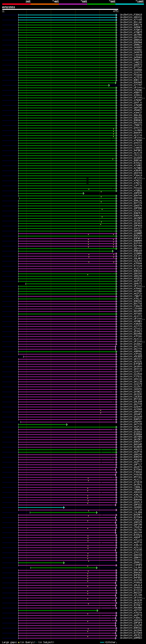Choose the entry UniRef100_Q8H298
Viewport: 146px width, 644px height.
coord(131,276)
